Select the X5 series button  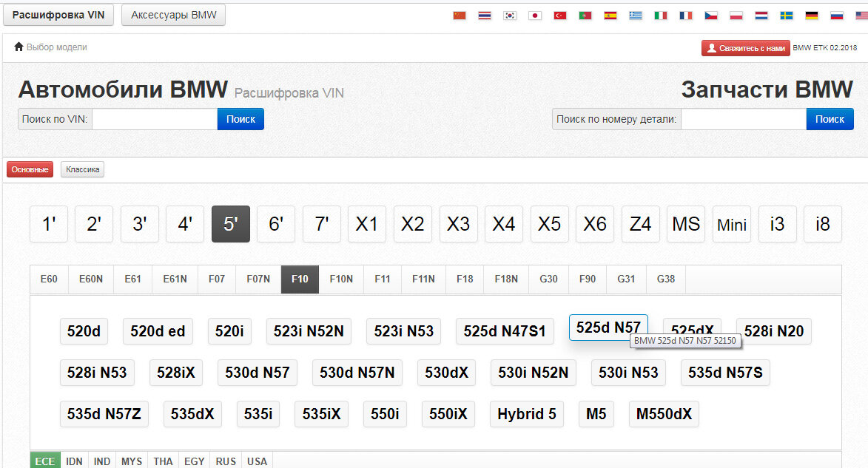click(x=549, y=224)
